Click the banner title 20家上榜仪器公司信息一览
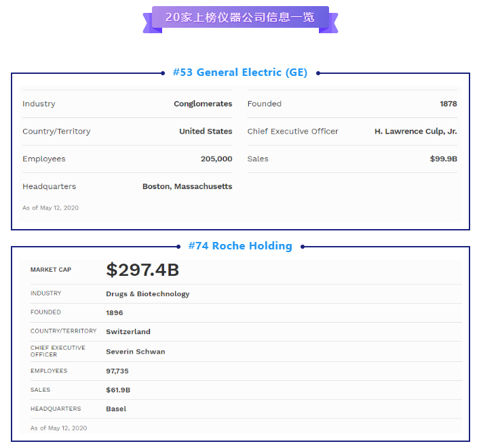This screenshot has height=448, width=479. (x=240, y=17)
